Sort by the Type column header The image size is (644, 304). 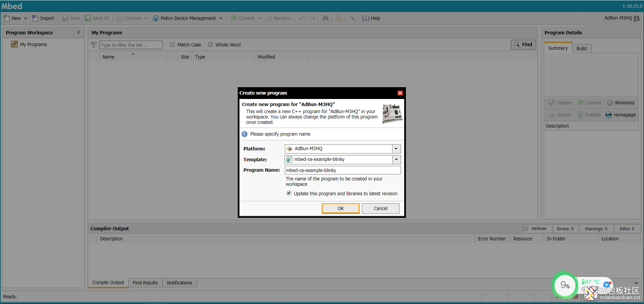(x=223, y=57)
